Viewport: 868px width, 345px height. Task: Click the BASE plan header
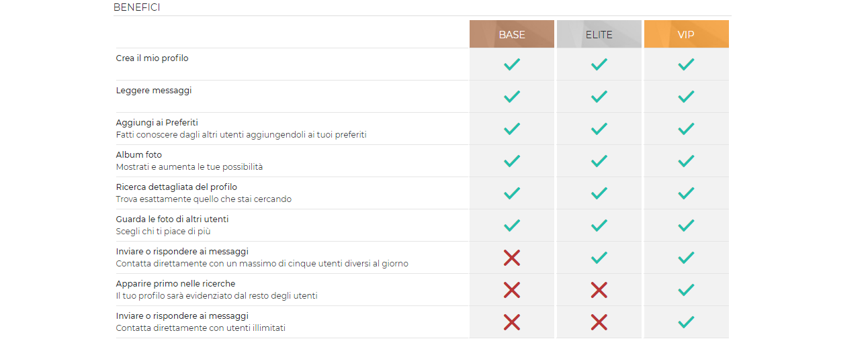pyautogui.click(x=512, y=34)
